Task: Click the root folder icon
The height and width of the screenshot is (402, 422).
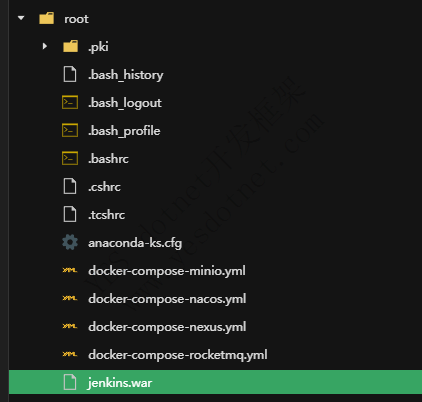Action: [x=47, y=18]
